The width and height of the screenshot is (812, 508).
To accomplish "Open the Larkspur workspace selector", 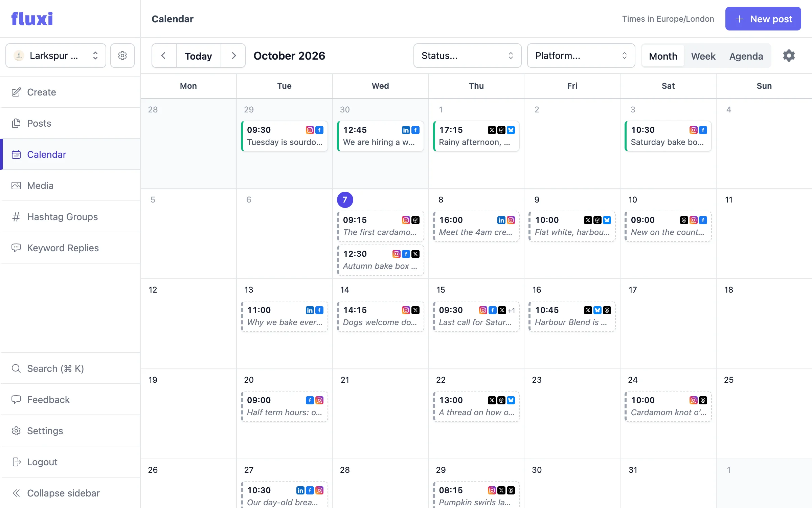I will click(x=56, y=56).
